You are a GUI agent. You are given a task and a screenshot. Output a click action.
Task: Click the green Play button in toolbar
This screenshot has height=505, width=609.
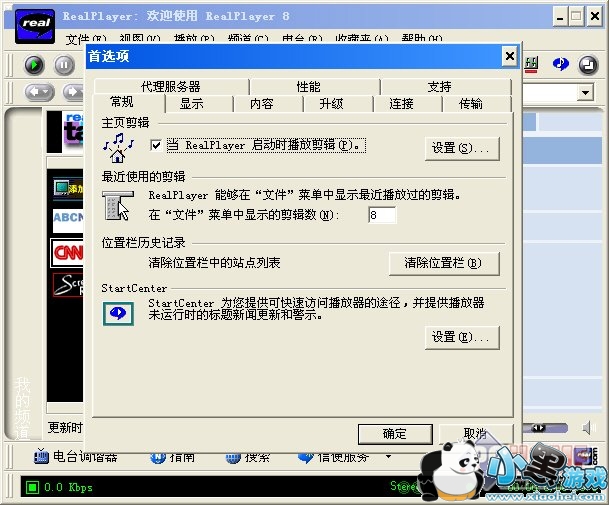(x=34, y=65)
